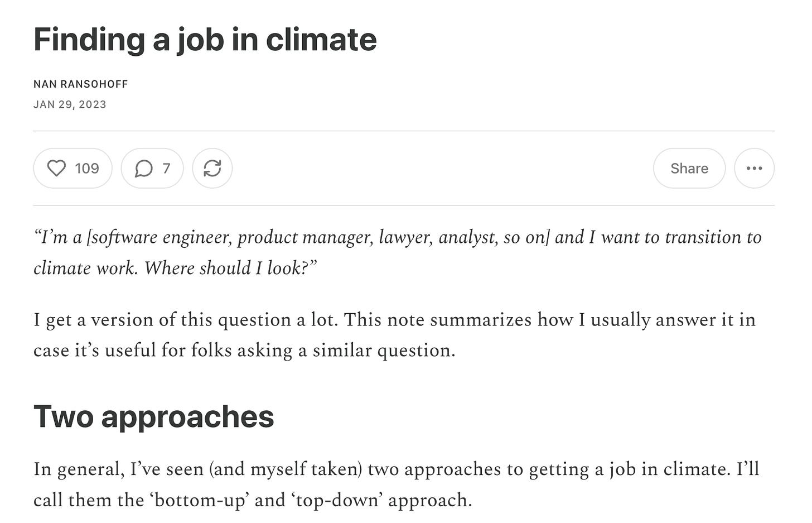The image size is (812, 523).
Task: Open the three-dots more options menu
Action: click(x=754, y=168)
